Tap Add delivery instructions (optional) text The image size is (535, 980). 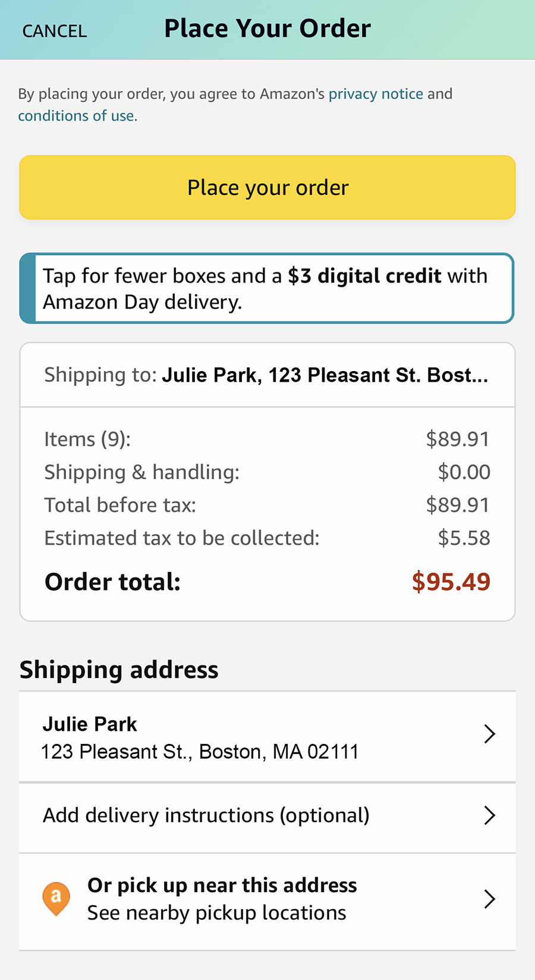[206, 815]
